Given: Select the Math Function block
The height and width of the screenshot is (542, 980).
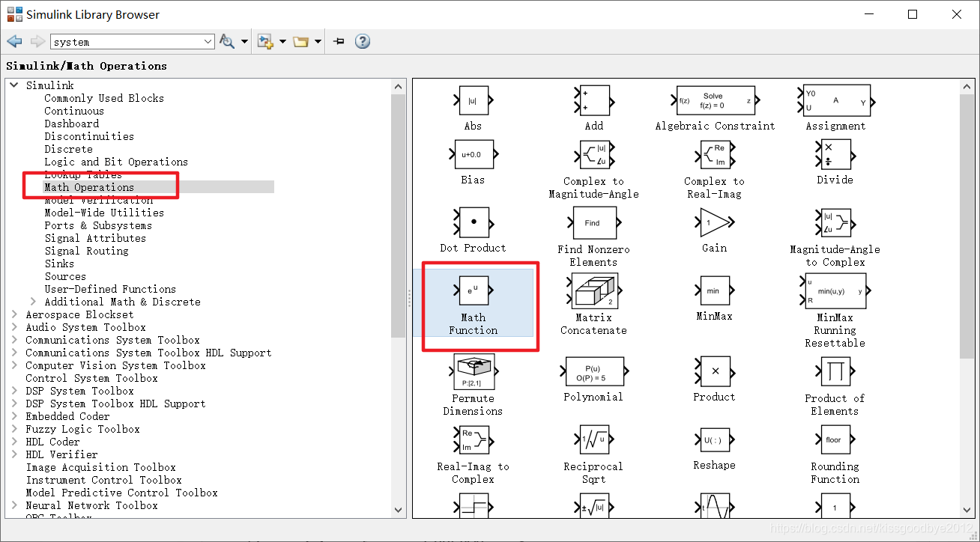Looking at the screenshot, I should pos(473,290).
